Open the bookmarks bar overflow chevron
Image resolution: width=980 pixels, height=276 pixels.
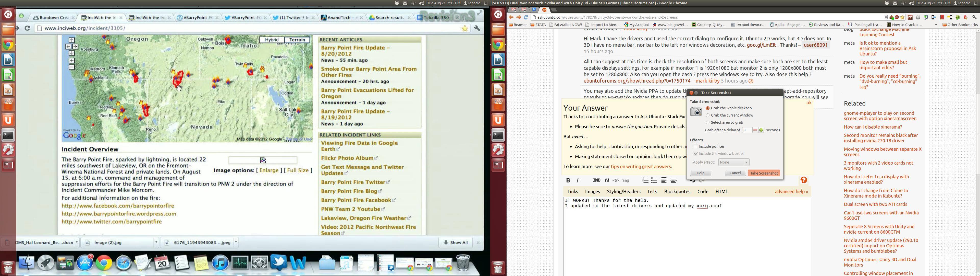point(936,25)
